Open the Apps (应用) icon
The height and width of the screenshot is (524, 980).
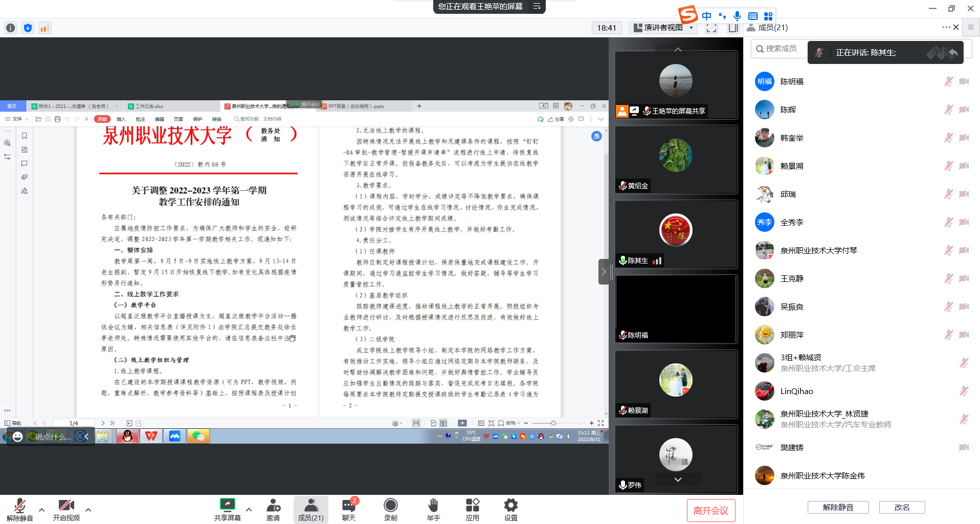click(x=472, y=510)
